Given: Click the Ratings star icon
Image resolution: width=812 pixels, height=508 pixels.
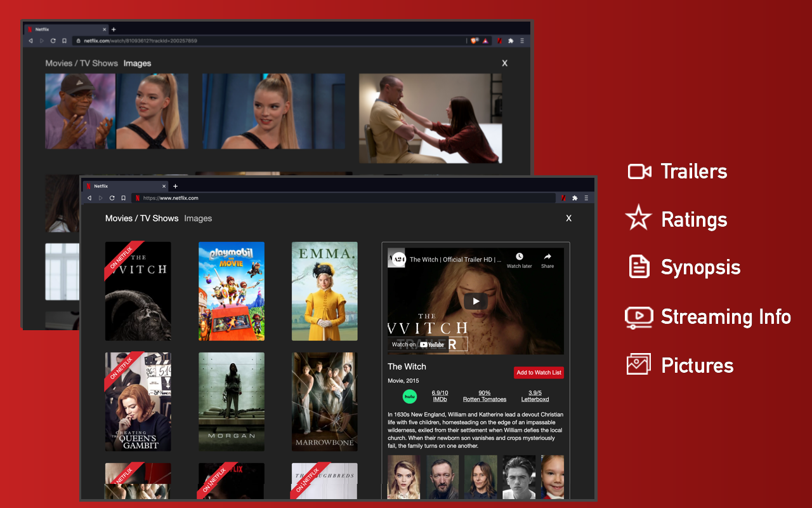Looking at the screenshot, I should click(638, 218).
